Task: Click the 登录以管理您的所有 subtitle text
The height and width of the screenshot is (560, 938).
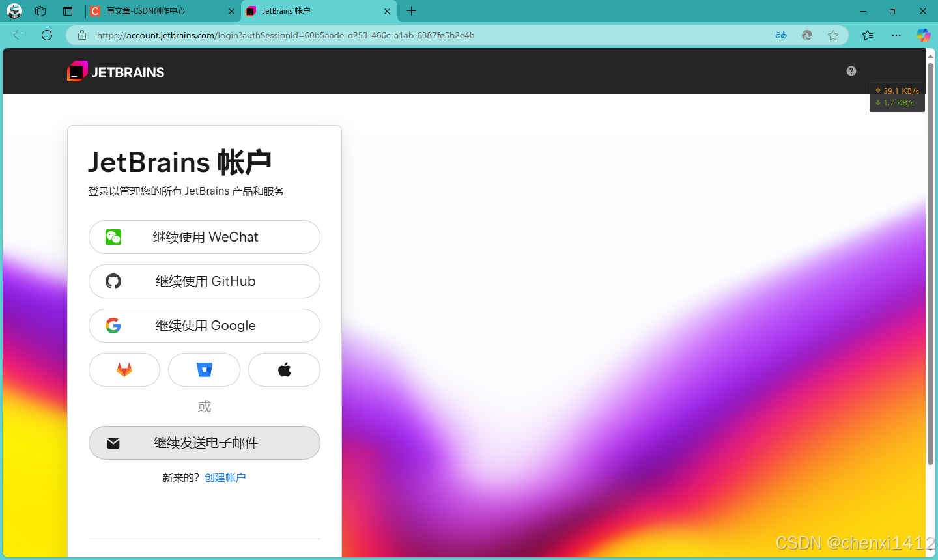Action: pyautogui.click(x=186, y=191)
